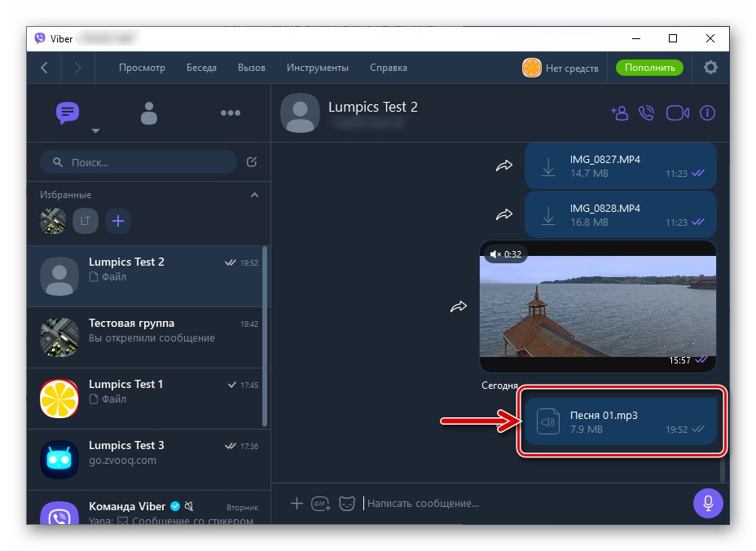The height and width of the screenshot is (551, 756).
Task: Add a favorite with plus button
Action: tap(118, 221)
